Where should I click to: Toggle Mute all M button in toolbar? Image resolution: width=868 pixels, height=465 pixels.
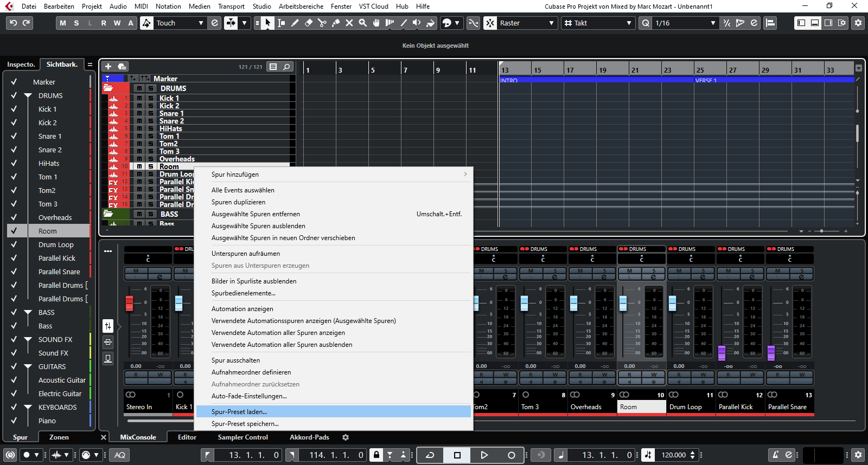[63, 23]
